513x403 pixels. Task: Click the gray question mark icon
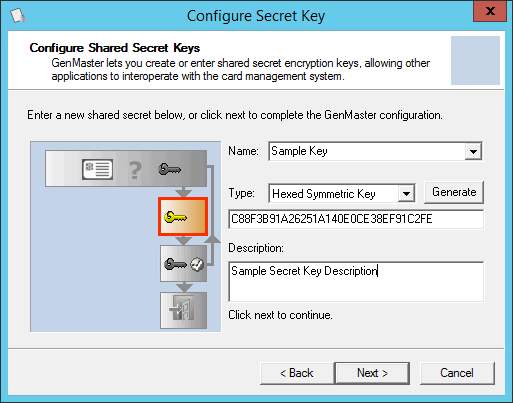(135, 170)
